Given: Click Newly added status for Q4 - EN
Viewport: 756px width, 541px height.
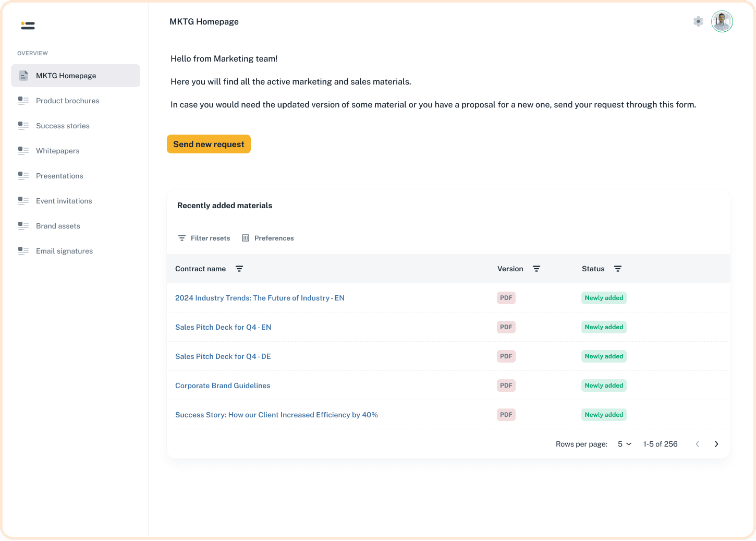Looking at the screenshot, I should click(x=604, y=327).
